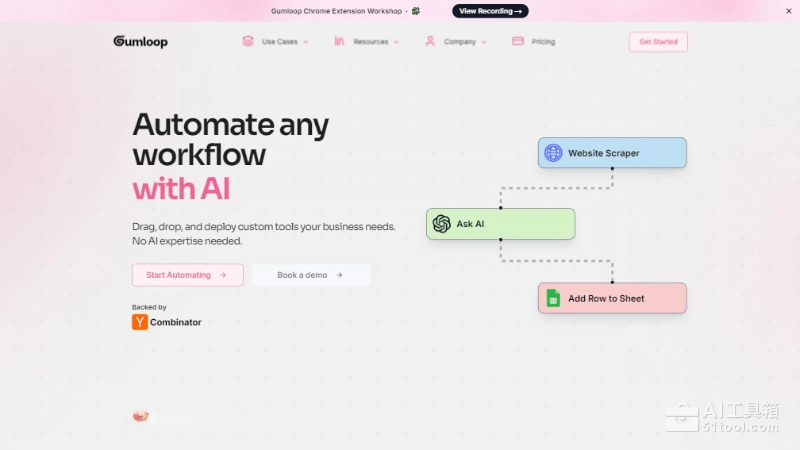800x450 pixels.
Task: Click the Book a demo button
Action: [x=310, y=275]
